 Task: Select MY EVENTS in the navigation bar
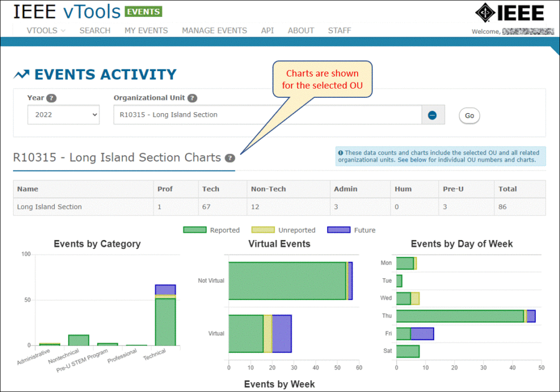[146, 31]
